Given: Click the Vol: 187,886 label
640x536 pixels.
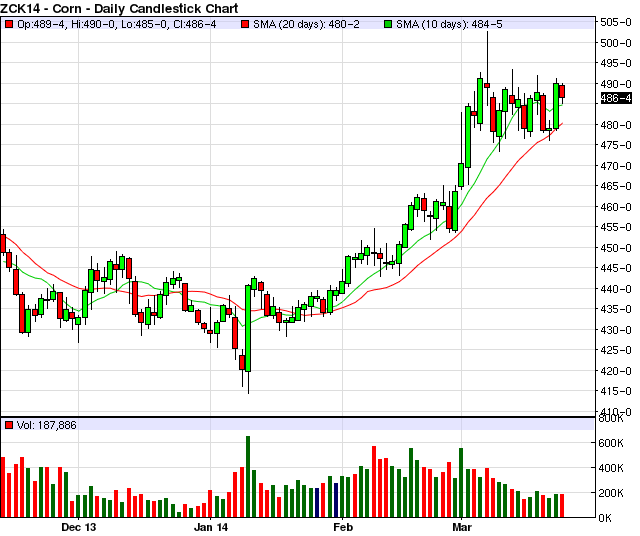Looking at the screenshot, I should pos(47,425).
